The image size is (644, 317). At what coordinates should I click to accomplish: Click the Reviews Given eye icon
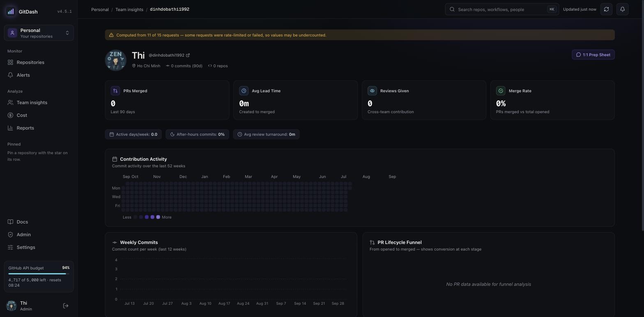click(372, 91)
